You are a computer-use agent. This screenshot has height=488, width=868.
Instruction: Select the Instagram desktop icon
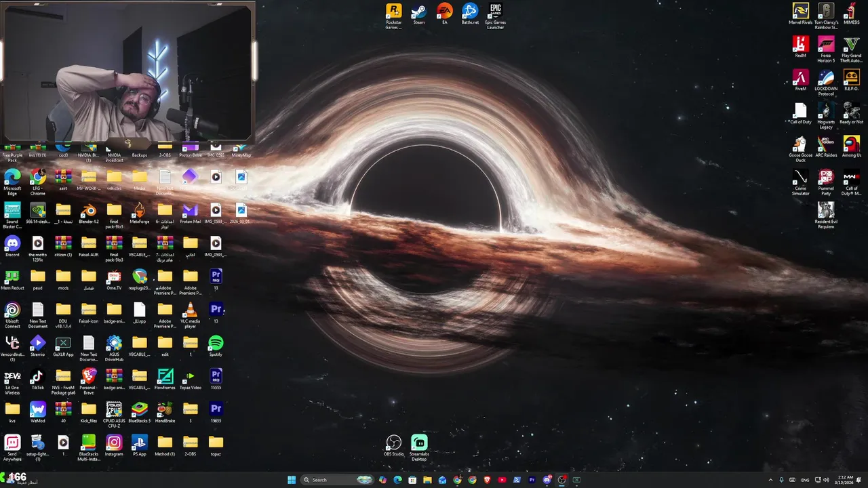pos(114,445)
